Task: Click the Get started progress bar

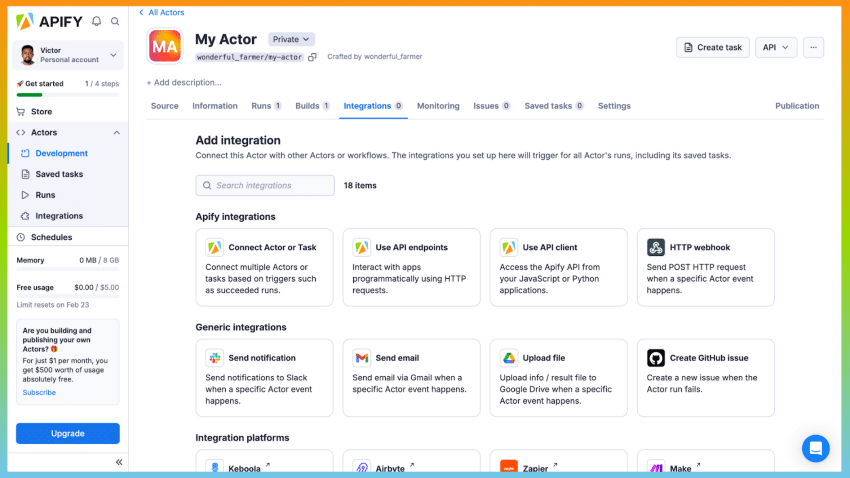Action: (68, 95)
